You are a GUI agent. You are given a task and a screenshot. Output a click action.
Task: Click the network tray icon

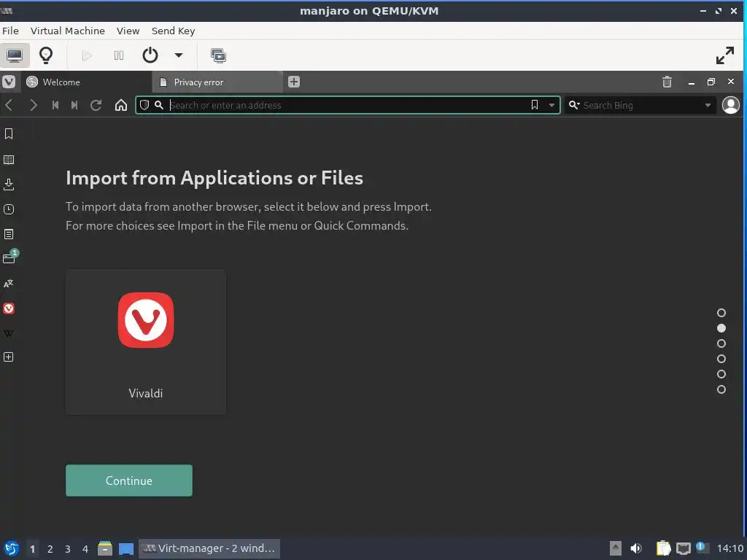tap(684, 548)
